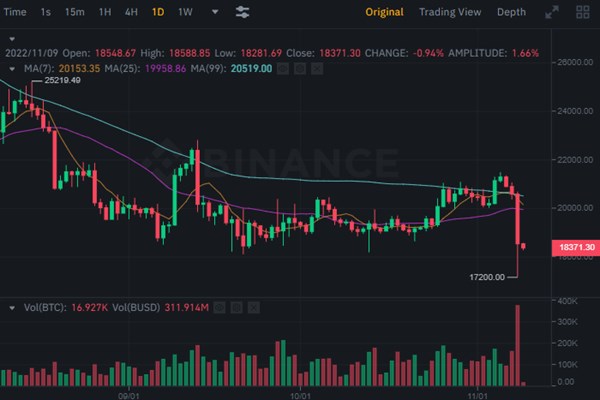Click the 400K volume axis label
Screen dimensions: 600x400
pos(567,301)
